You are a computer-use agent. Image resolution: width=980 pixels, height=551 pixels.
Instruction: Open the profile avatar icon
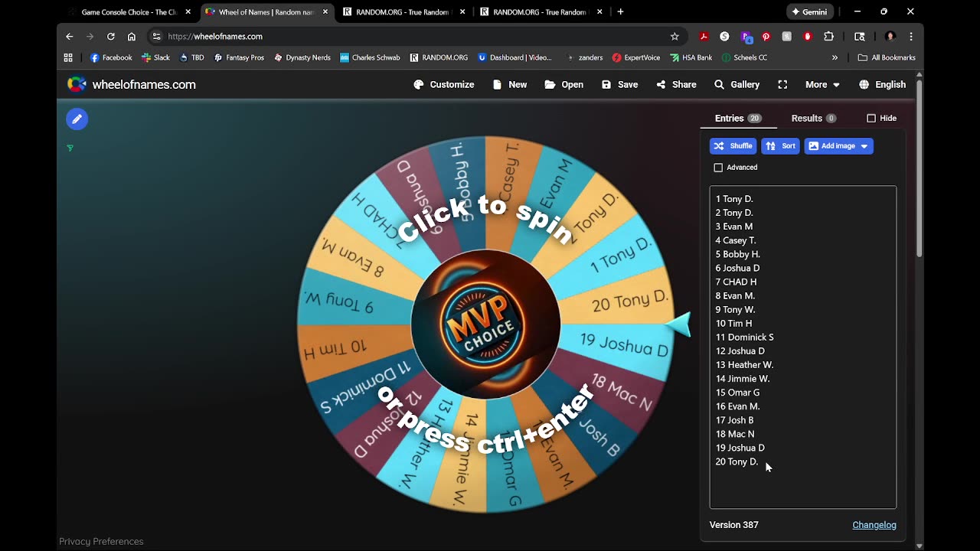tap(890, 36)
